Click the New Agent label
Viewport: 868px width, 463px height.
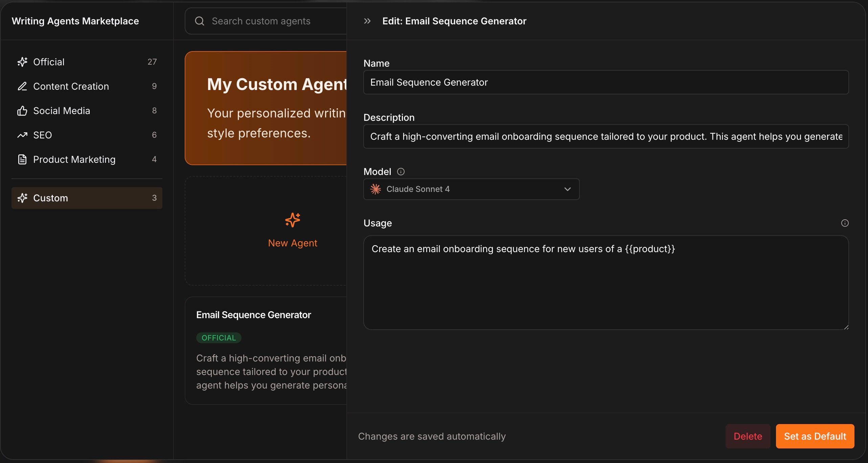[293, 243]
